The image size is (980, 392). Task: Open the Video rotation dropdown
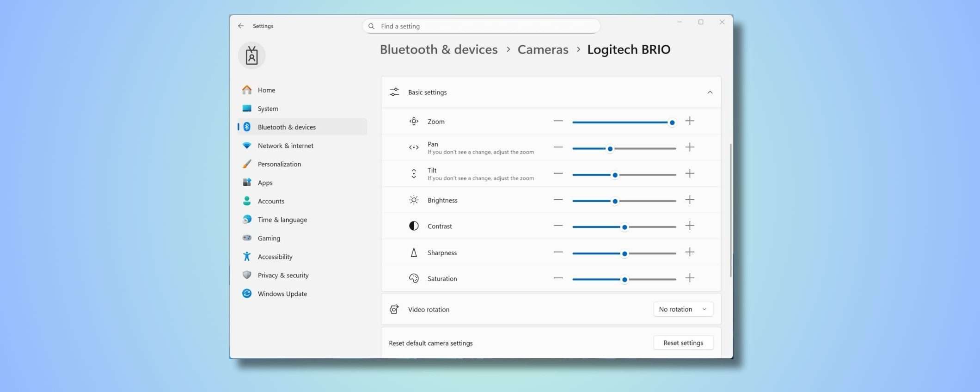(x=683, y=309)
